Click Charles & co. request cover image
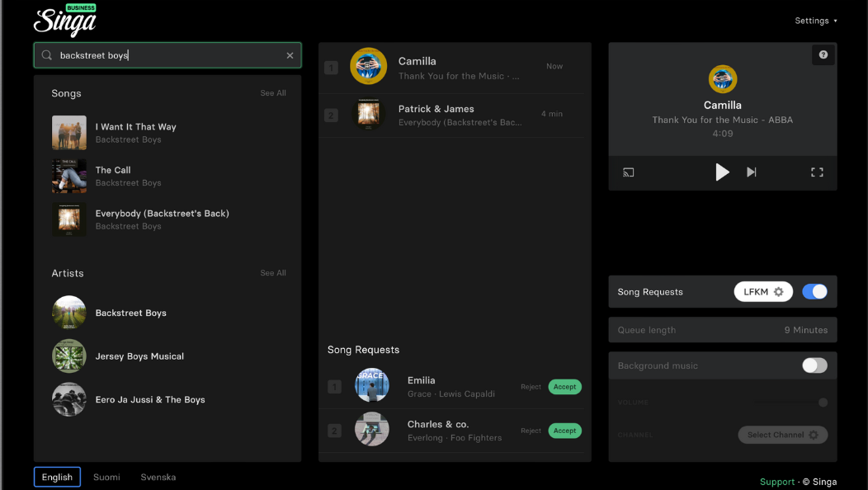The height and width of the screenshot is (490, 868). point(372,429)
